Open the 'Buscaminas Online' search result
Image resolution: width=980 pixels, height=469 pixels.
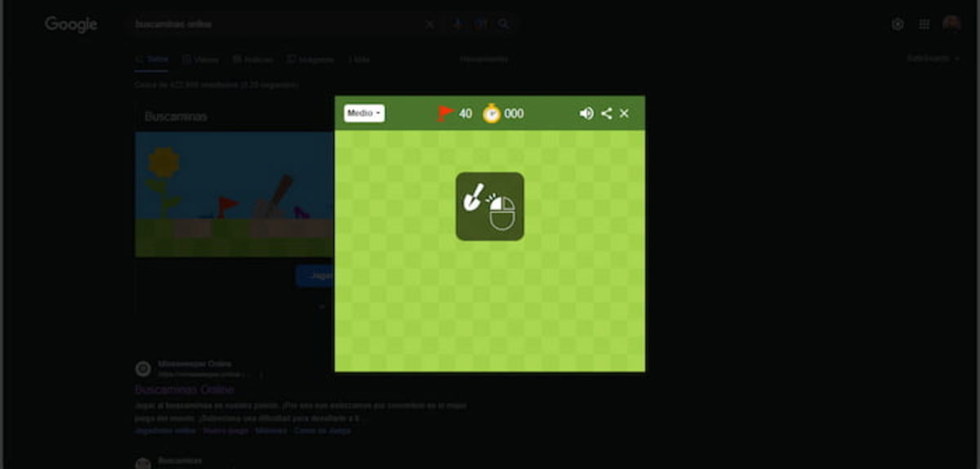tap(185, 390)
